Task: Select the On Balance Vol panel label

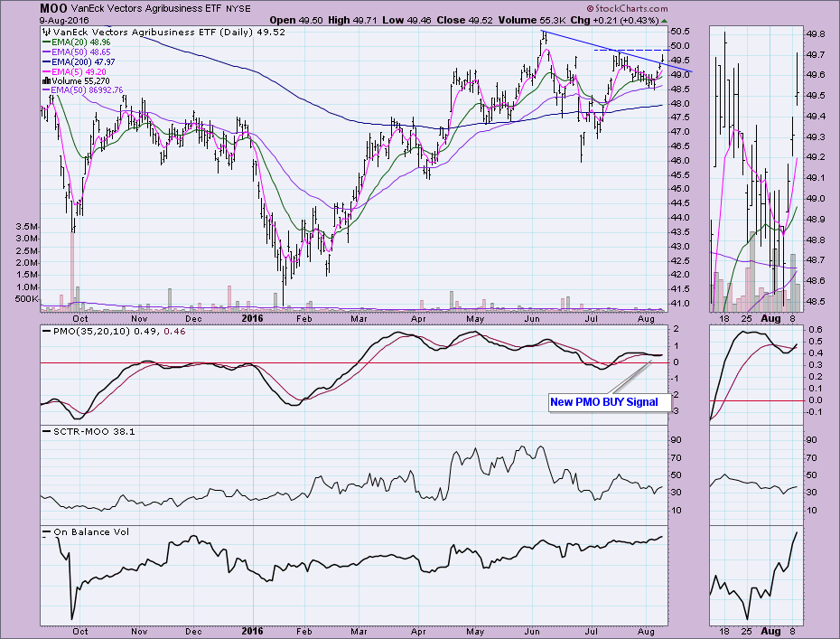Action: tap(89, 531)
